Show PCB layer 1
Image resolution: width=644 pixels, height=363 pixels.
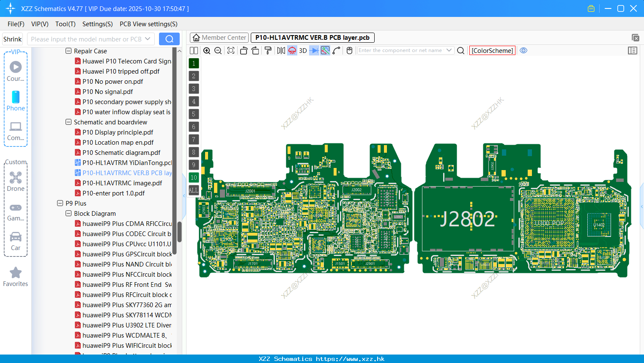(x=194, y=63)
